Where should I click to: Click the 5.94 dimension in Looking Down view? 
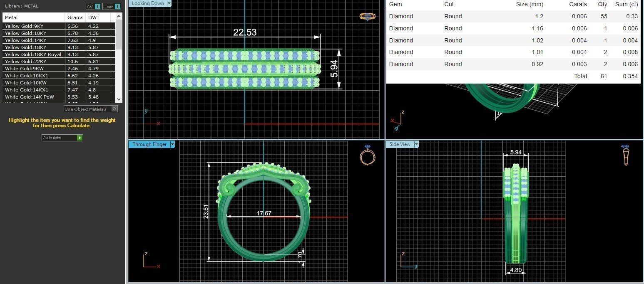point(334,69)
